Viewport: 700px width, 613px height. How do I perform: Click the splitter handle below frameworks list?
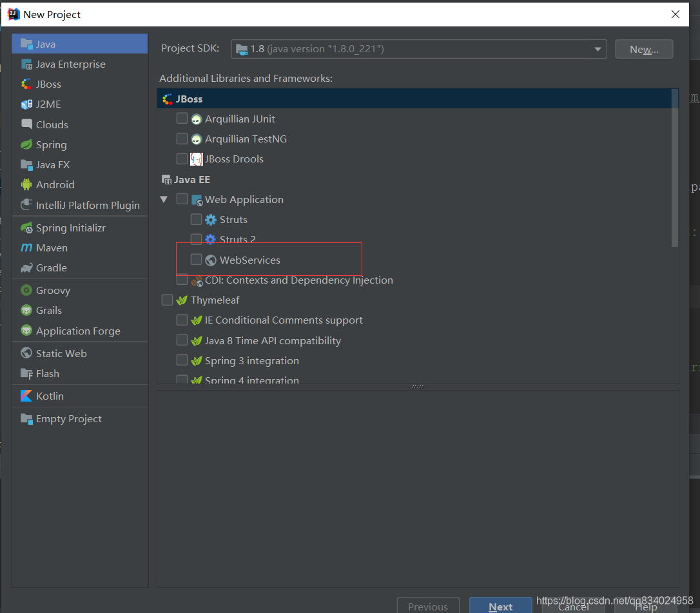tap(418, 386)
